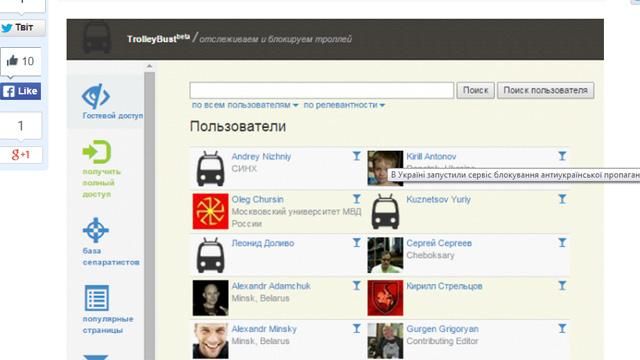Click filter icon next to Alexandr Minsky
Viewport: 640px width, 360px height.
(x=357, y=328)
